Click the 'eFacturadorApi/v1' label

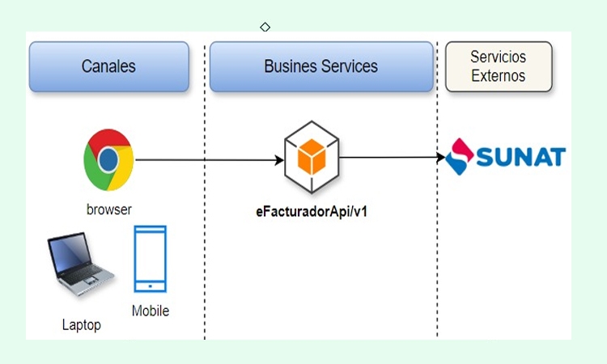click(312, 212)
